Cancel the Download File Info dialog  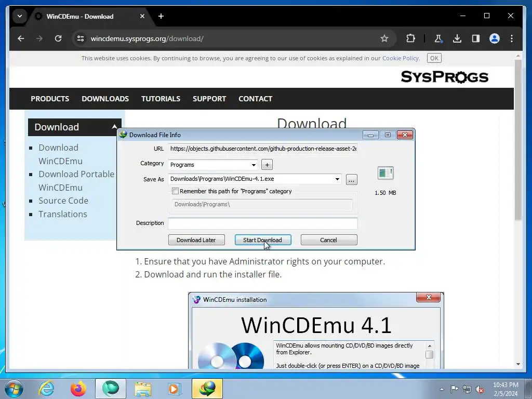[x=329, y=240]
